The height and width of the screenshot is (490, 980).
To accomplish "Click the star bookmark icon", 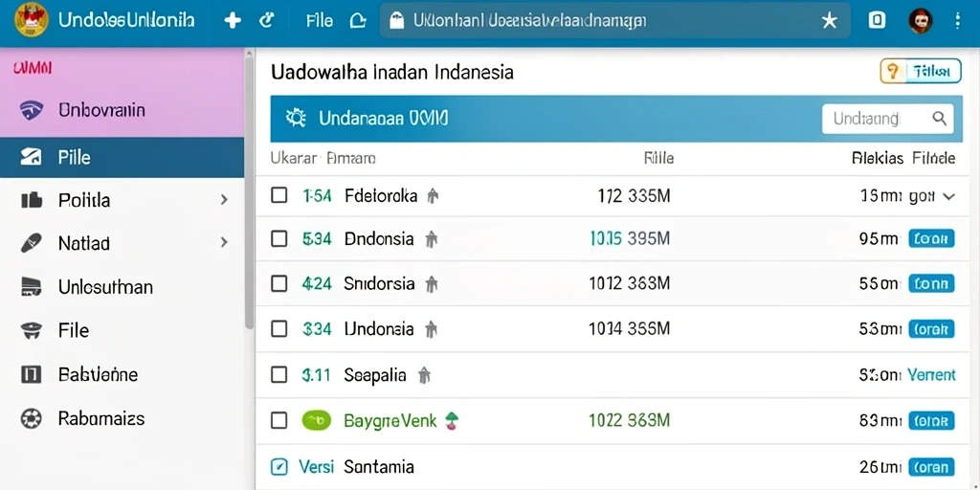I will click(x=829, y=21).
